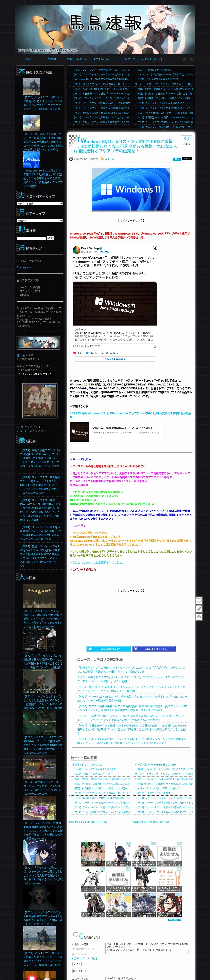The width and height of the screenshot is (210, 980).
Task: Open the twin characters sidebar image
Action: [x=40, y=401]
